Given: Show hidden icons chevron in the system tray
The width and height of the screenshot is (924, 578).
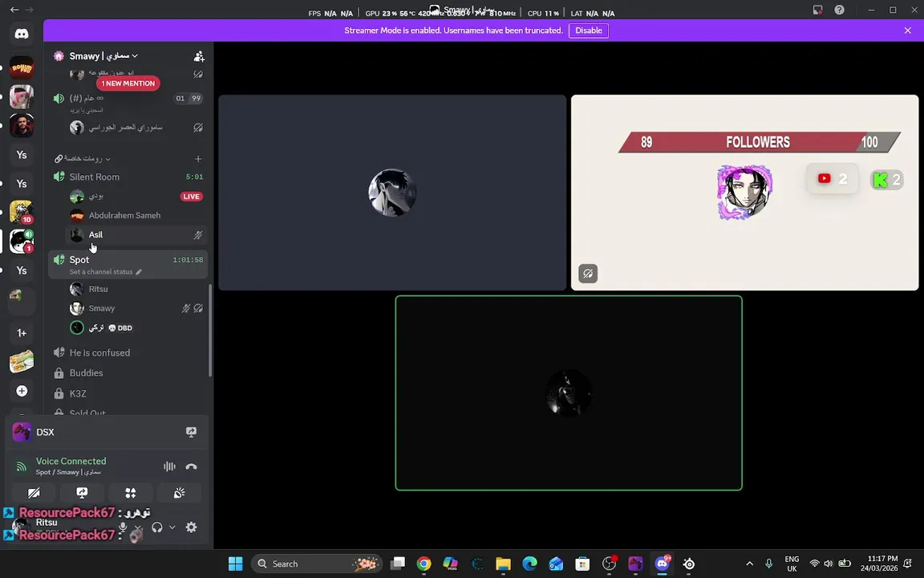Looking at the screenshot, I should tap(750, 564).
